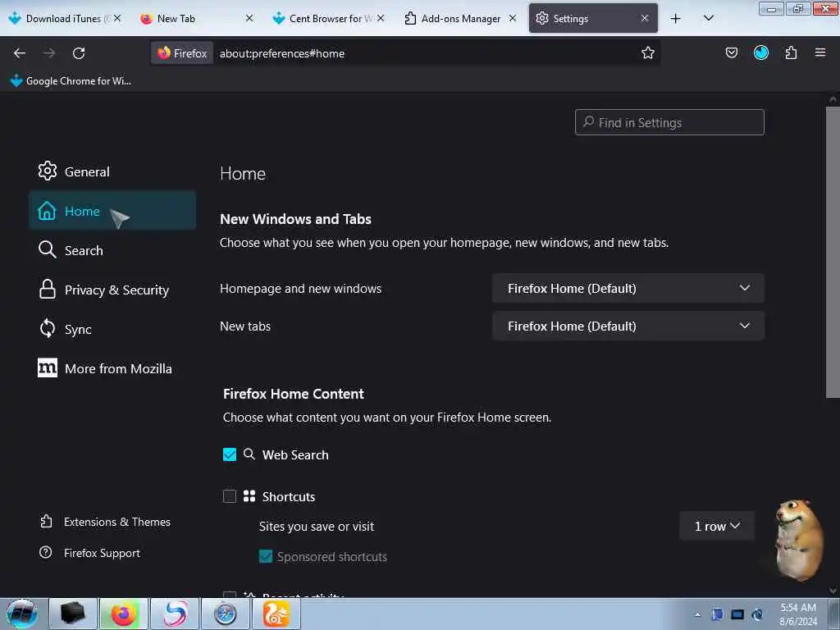Open the Extensions puzzle icon in toolbar

(791, 52)
